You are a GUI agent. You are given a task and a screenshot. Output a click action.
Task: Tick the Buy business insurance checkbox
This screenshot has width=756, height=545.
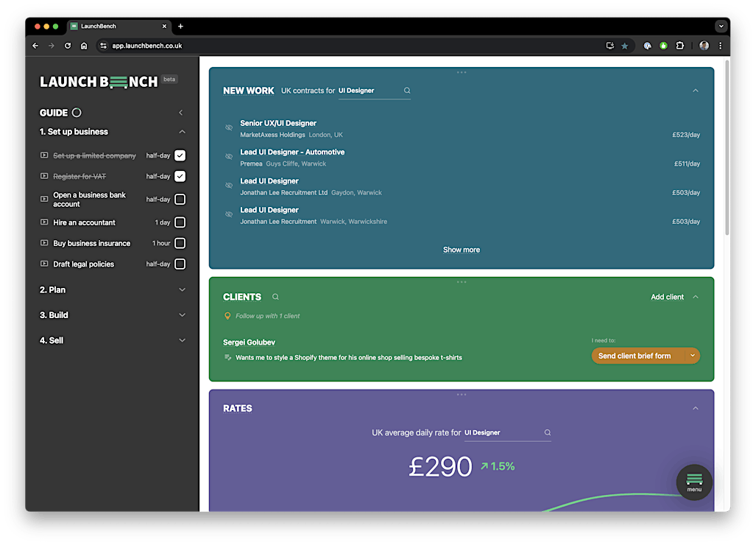click(x=180, y=244)
